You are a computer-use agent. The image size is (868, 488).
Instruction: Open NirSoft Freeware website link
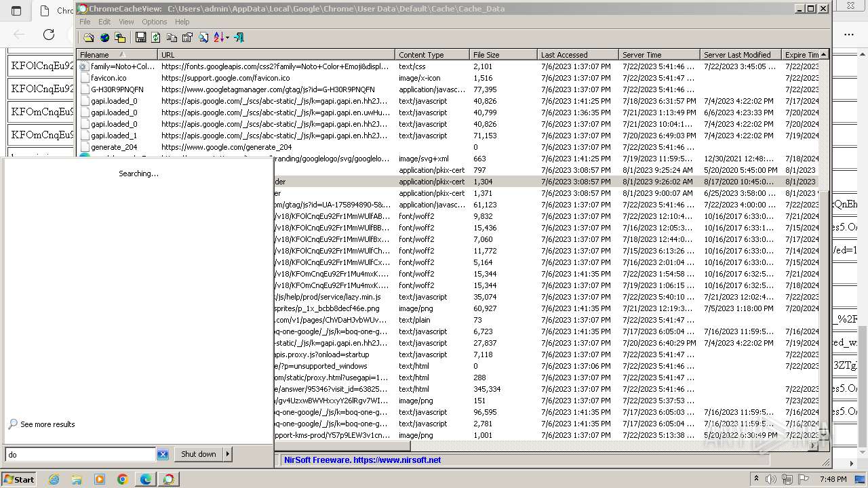point(362,460)
